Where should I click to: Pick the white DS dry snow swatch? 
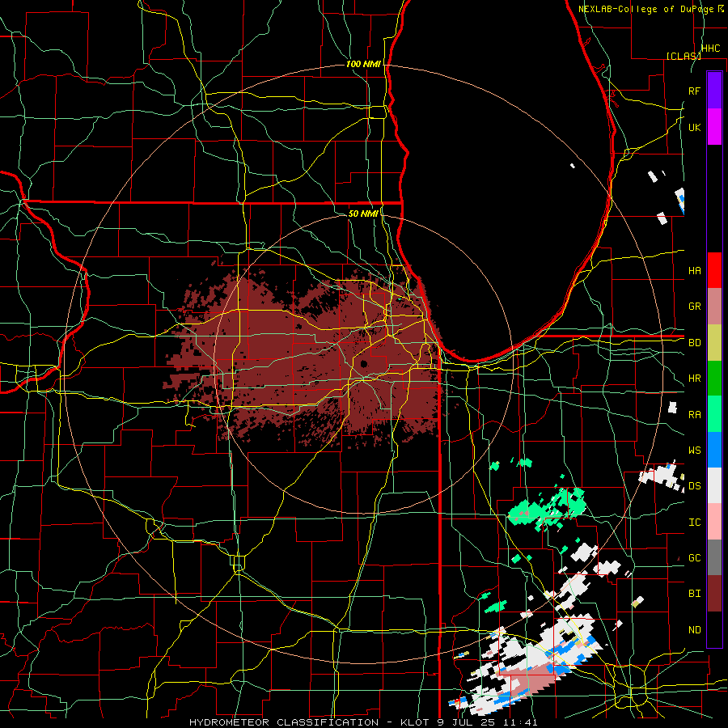[x=714, y=485]
